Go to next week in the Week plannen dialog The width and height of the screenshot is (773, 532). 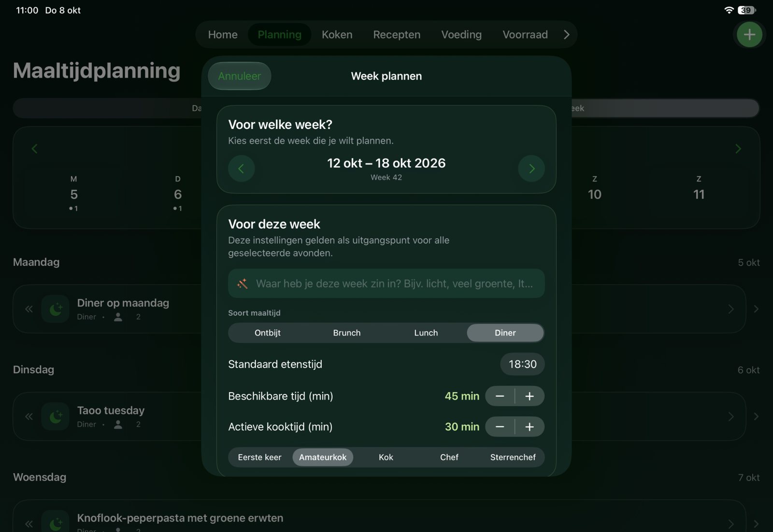point(531,168)
